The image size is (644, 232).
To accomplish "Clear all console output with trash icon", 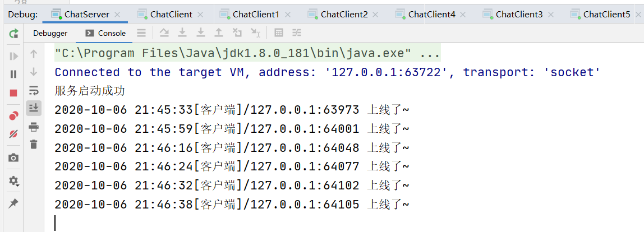I will (x=34, y=144).
